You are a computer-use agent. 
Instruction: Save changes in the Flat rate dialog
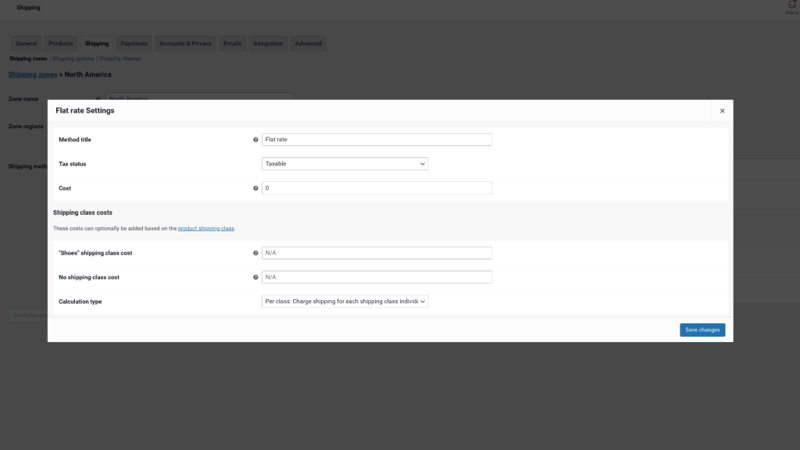pos(702,330)
